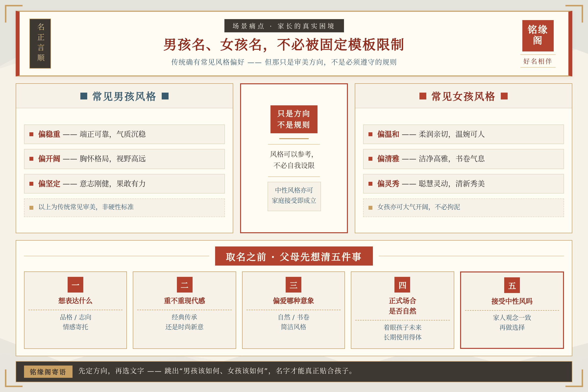Viewport: 588px width, 392px height.
Task: Click the 取名之前 · 父母先想清五件事 banner
Action: [x=294, y=256]
